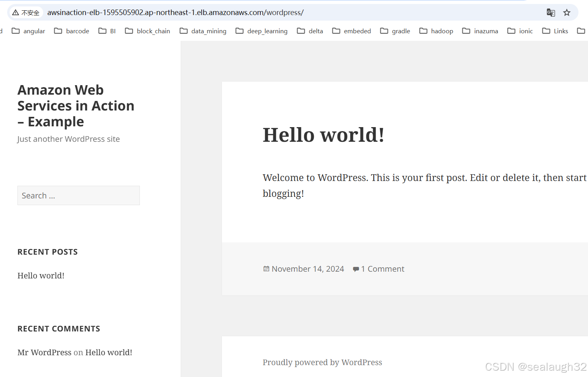588x377 pixels.
Task: Open the deep_learning bookmarks folder
Action: click(262, 31)
